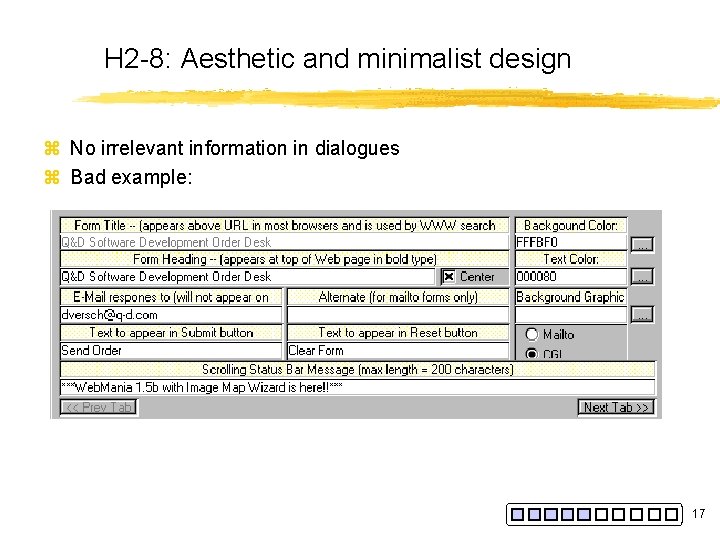Click the 'Form Heading' label
720x540 pixels.
[284, 259]
